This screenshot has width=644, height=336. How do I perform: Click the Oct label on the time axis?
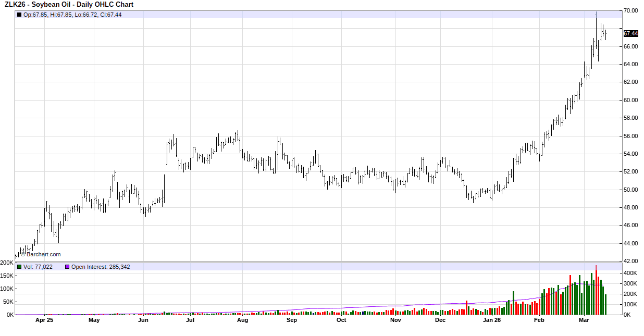(341, 320)
